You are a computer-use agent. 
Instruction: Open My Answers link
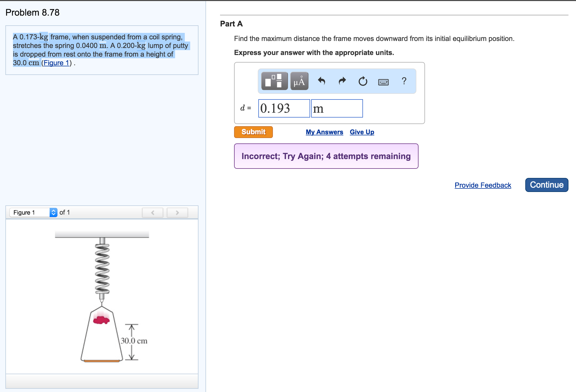[x=324, y=132]
